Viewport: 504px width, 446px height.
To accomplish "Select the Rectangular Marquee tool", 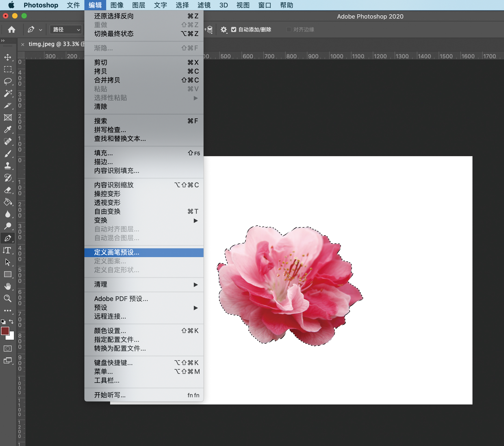I will 8,69.
